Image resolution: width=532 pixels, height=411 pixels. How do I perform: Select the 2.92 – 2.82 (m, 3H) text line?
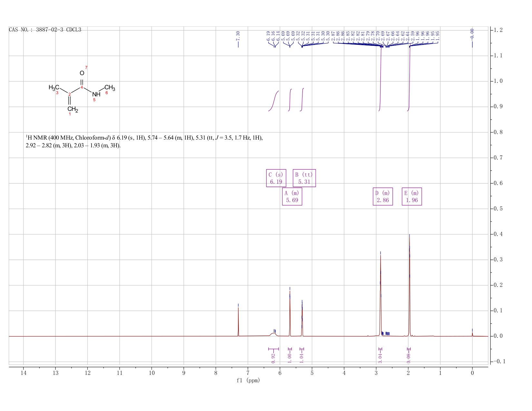pos(73,145)
